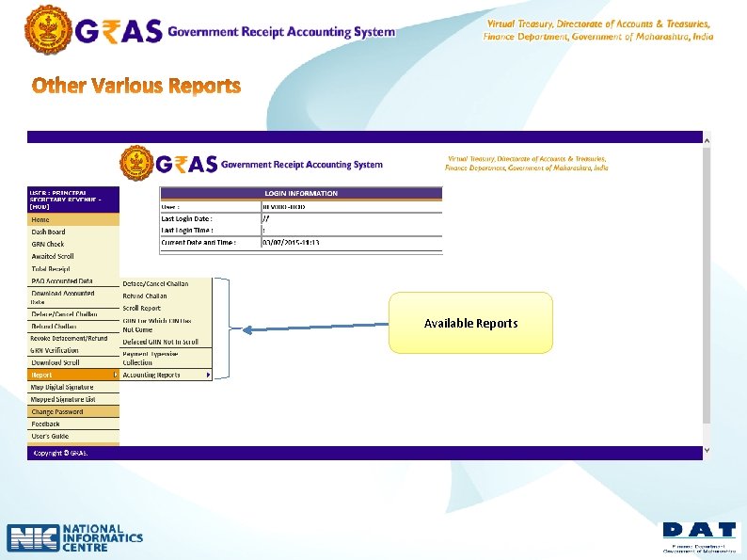Open the Awaited Scroll page
747x560 pixels.
[72, 256]
